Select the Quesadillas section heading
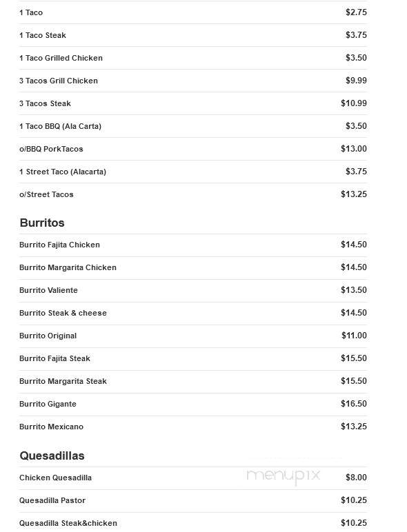The image size is (407, 532). tap(52, 456)
